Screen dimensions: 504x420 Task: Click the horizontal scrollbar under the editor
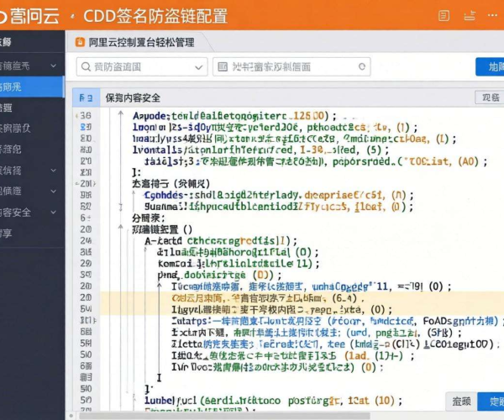(224, 416)
